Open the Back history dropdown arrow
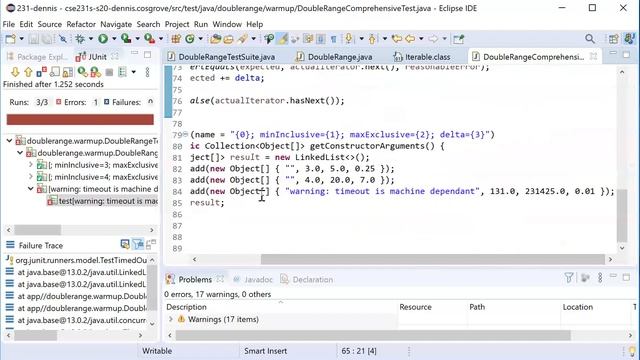The image size is (640, 360). [x=421, y=39]
